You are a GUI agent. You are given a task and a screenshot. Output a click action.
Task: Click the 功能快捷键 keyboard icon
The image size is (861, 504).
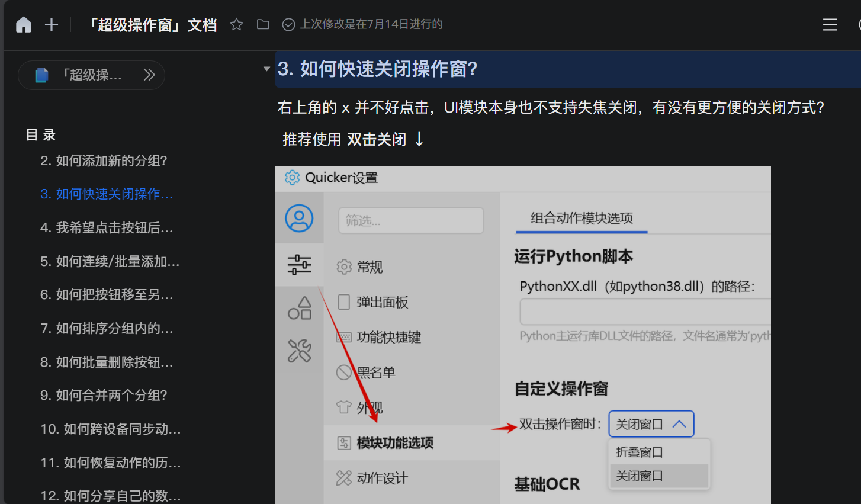344,338
